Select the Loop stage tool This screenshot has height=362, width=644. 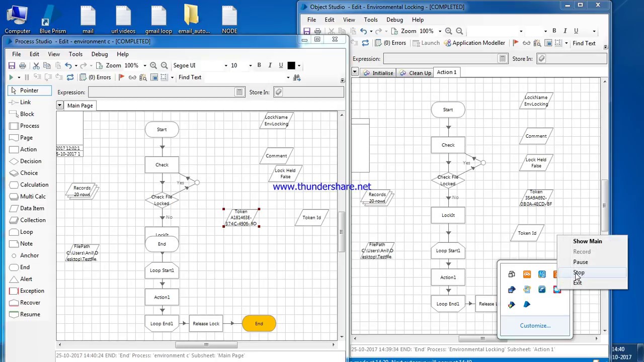[x=26, y=232]
